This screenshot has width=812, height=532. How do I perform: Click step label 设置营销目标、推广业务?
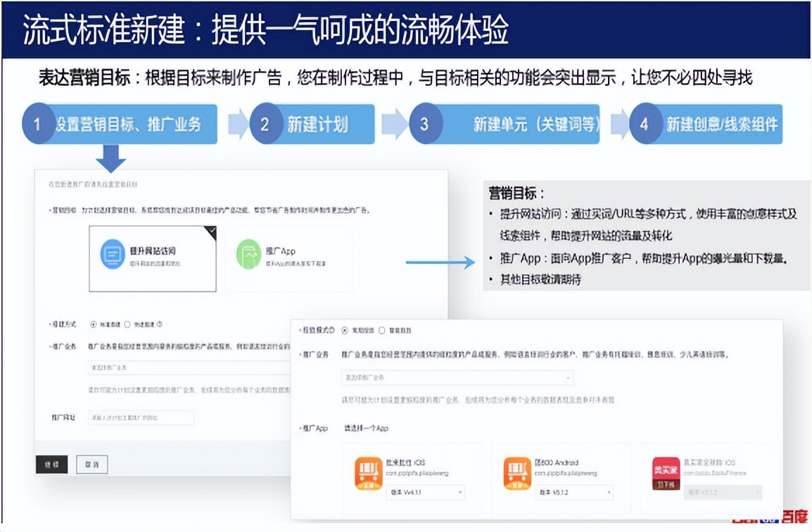point(127,125)
